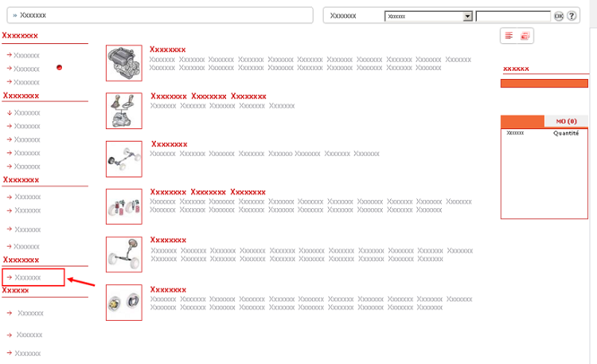This screenshot has width=597, height=364.
Task: Click the breadcrumb Xxxxxxx in the top bar
Action: (33, 15)
